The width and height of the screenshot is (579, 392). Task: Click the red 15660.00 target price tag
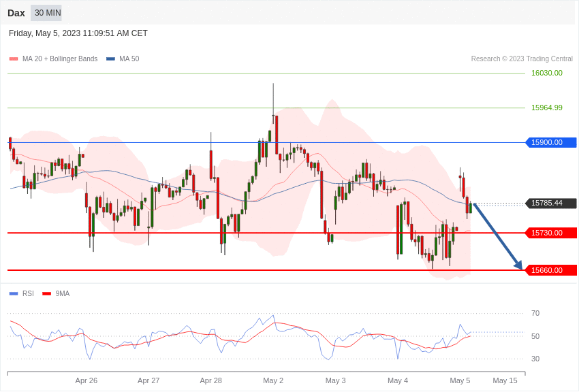(551, 270)
